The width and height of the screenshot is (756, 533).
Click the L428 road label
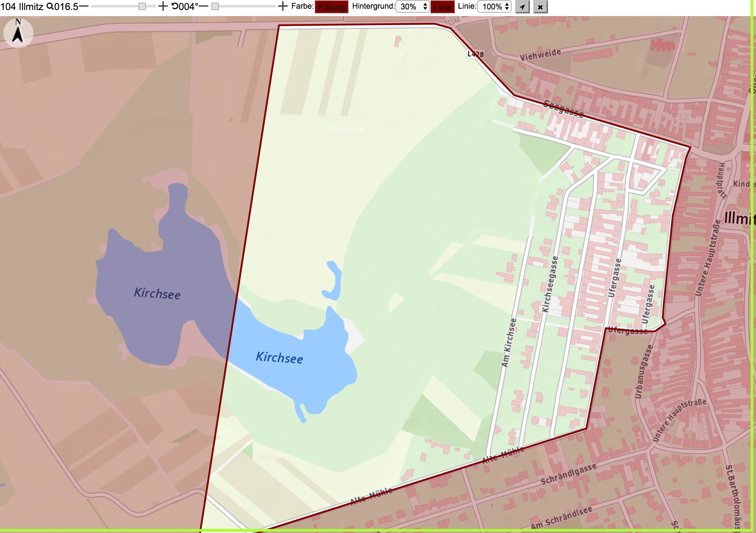pos(475,54)
